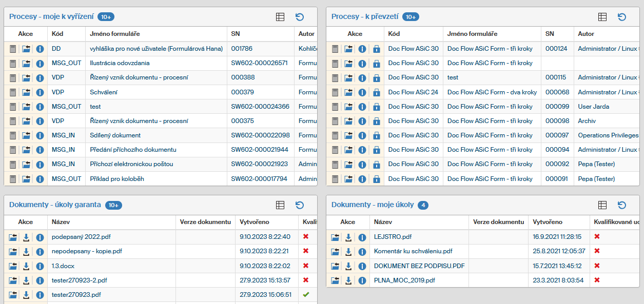Open 'Dokumenty - úkoly garanta' panel title link
This screenshot has width=644, height=304.
click(55, 205)
